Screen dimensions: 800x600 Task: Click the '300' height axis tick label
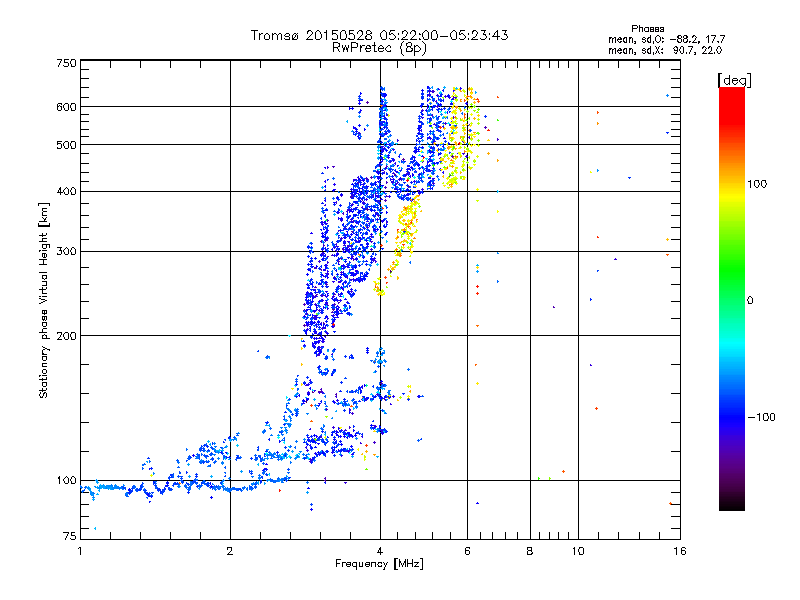(66, 252)
